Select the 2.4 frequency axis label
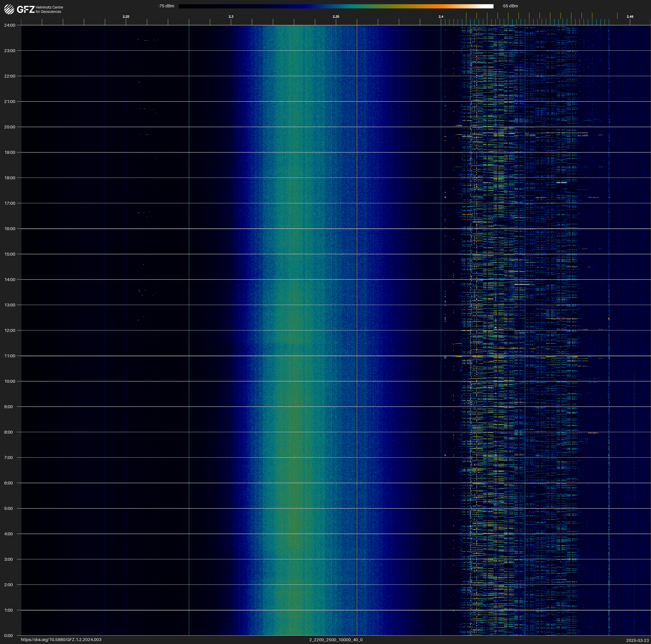The width and height of the screenshot is (651, 644). 441,17
